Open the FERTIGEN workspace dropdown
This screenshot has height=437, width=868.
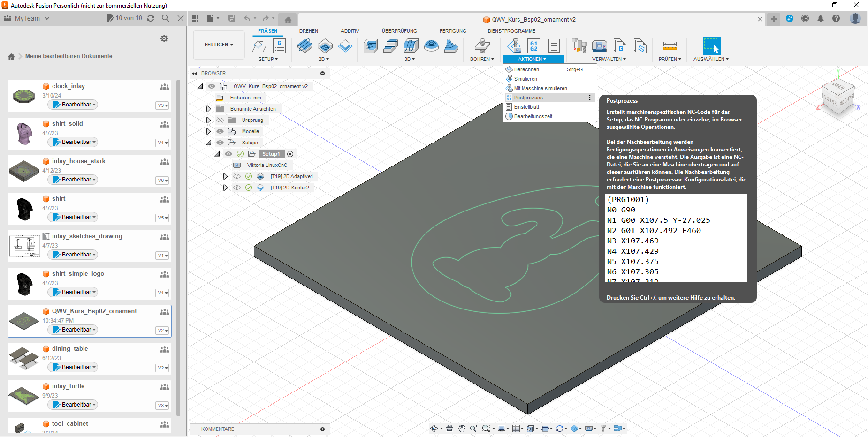(x=219, y=45)
